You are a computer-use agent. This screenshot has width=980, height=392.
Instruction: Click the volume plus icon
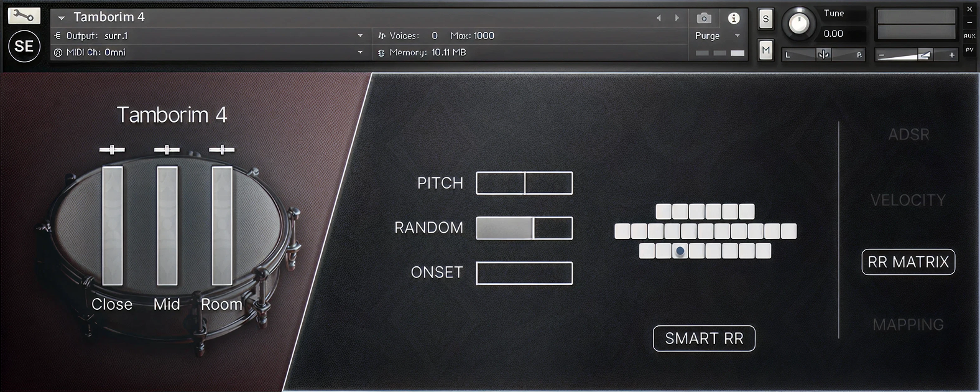click(951, 55)
